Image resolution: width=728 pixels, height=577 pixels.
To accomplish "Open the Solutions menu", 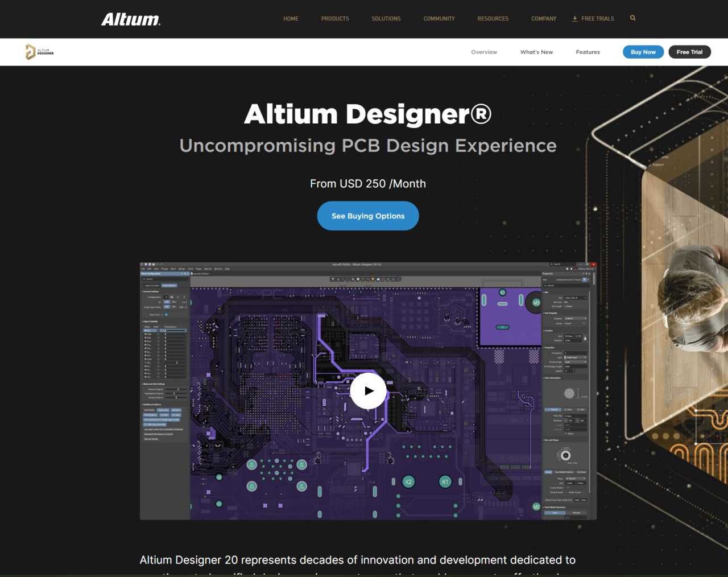I will pos(386,19).
